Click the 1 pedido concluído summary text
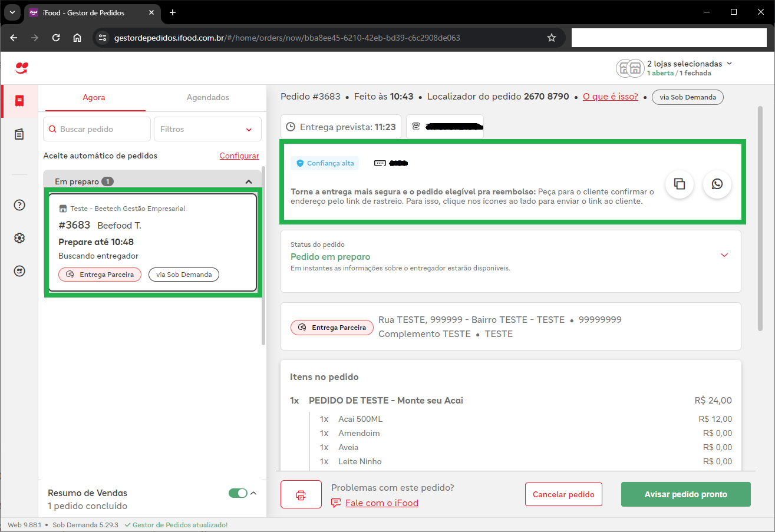The height and width of the screenshot is (532, 775). pos(87,506)
